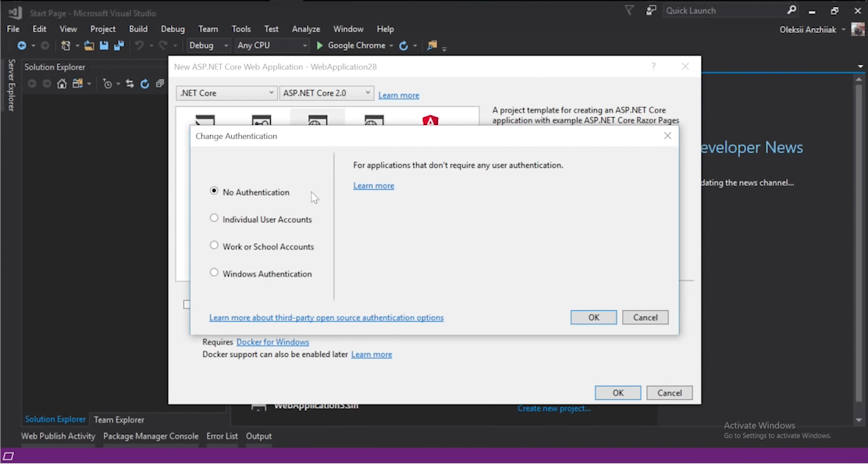Close the Change Authentication dialog
The height and width of the screenshot is (464, 868).
coord(667,136)
